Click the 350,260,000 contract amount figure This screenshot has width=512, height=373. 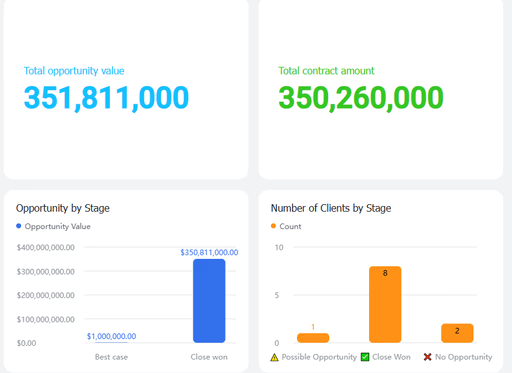(x=361, y=98)
